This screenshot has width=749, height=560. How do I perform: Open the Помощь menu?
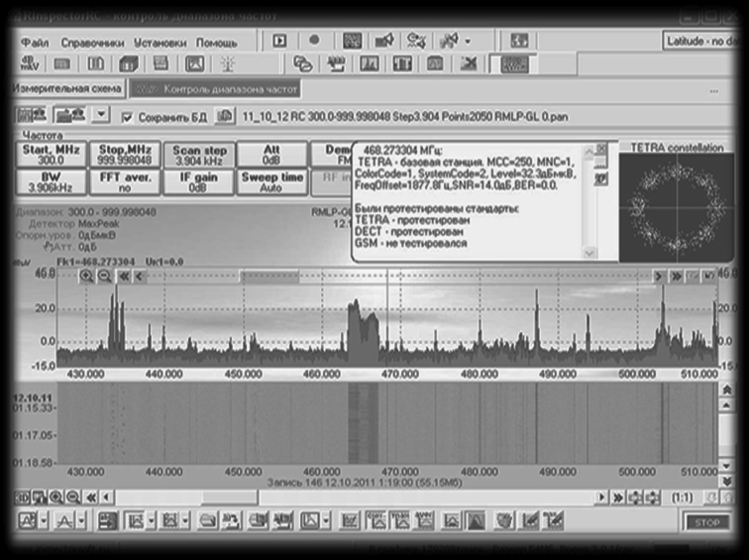point(216,43)
